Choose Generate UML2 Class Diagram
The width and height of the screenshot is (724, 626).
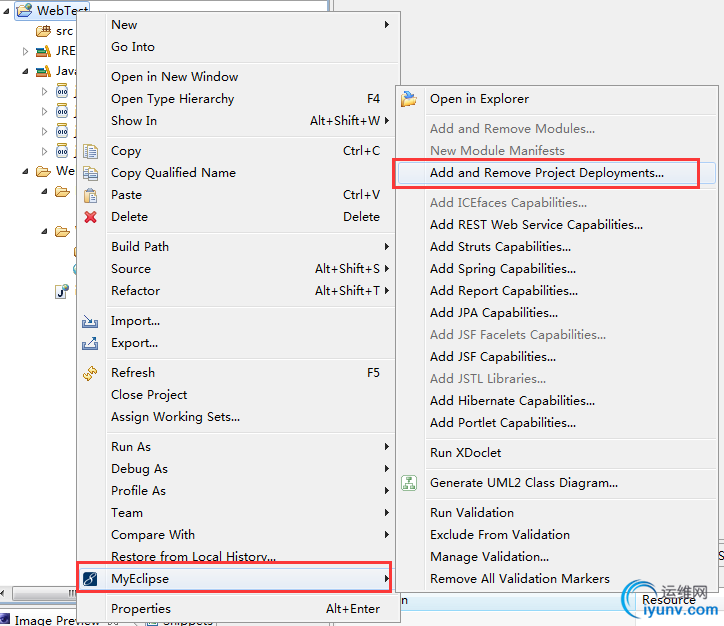pyautogui.click(x=524, y=483)
